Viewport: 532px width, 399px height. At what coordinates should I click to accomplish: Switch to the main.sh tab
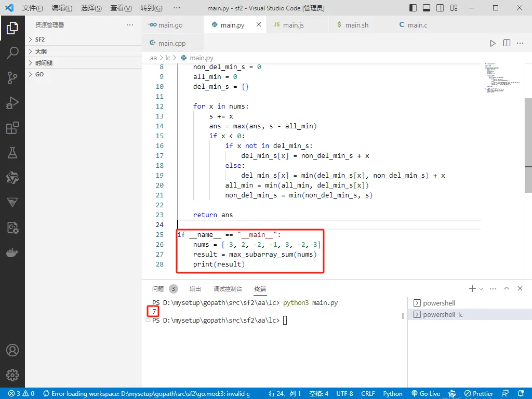point(360,25)
